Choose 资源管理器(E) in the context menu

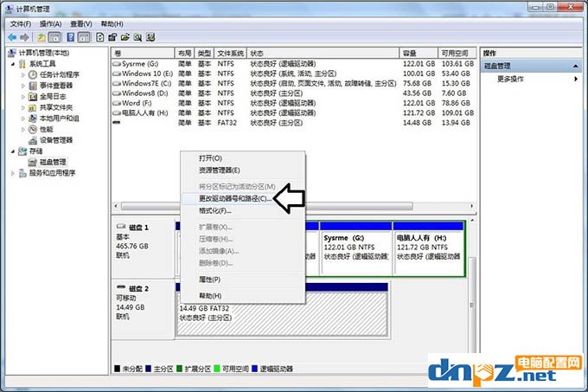[220, 170]
